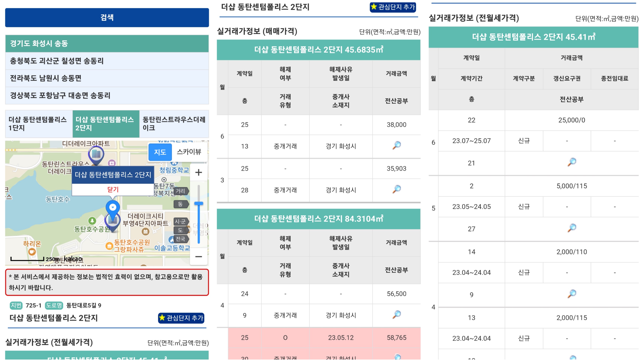Set map zoom to 도 level
The image size is (644, 362).
click(x=181, y=230)
